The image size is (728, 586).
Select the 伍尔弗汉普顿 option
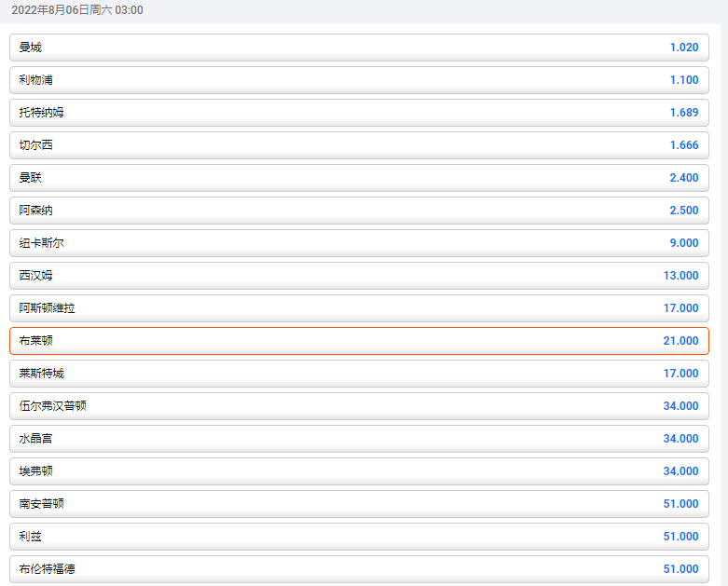pos(359,406)
